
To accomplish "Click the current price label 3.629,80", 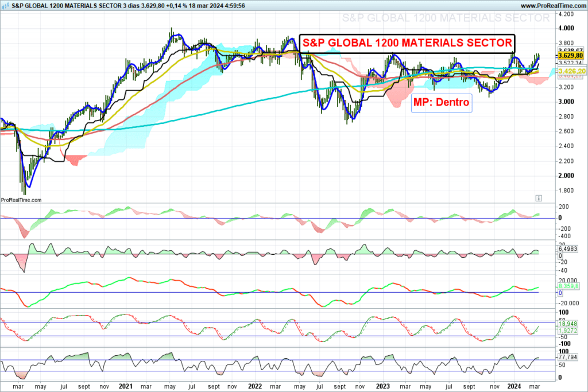I will point(570,56).
